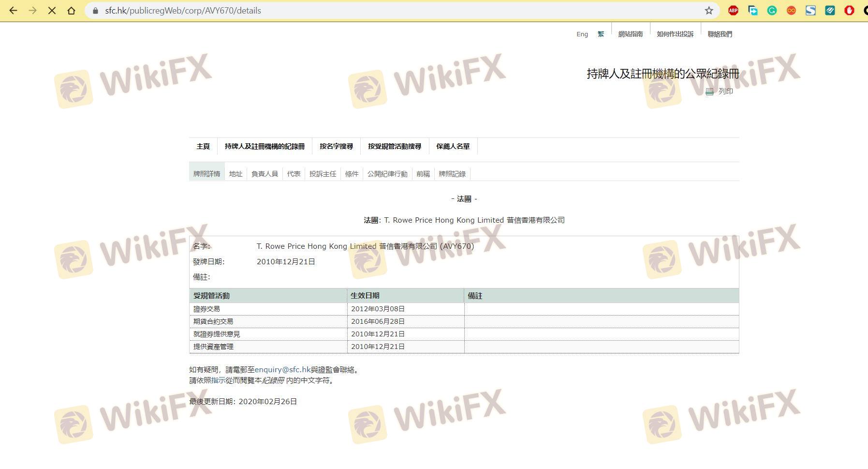The height and width of the screenshot is (469, 868).
Task: Click the 備註 column header
Action: pos(602,296)
